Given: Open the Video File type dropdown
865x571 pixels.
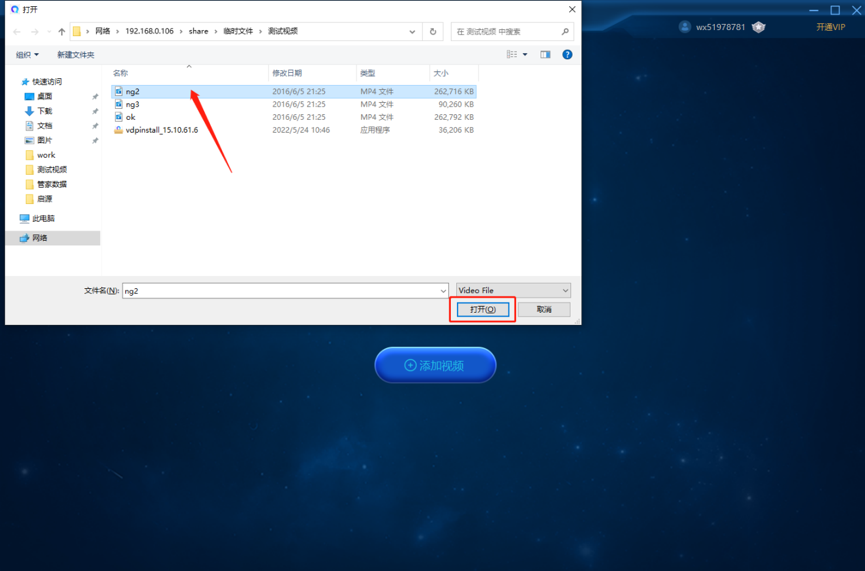Looking at the screenshot, I should point(513,290).
